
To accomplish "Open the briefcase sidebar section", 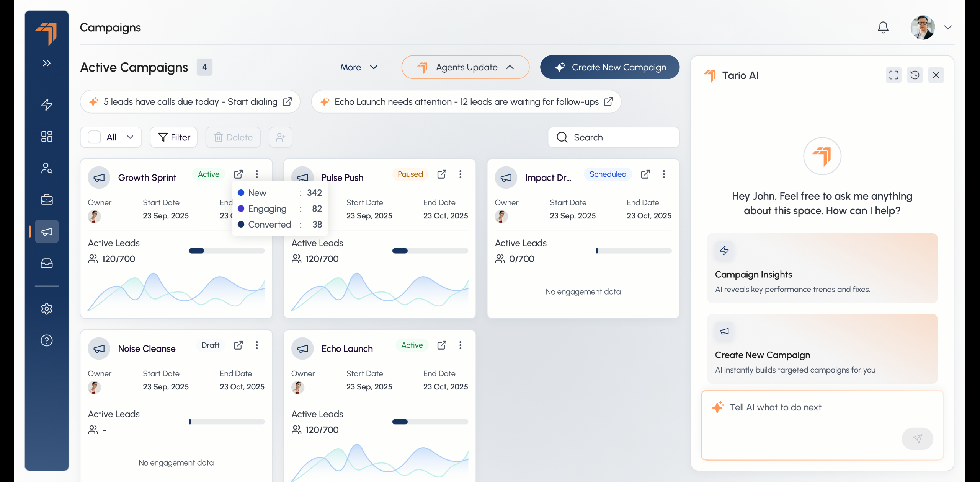I will point(47,199).
